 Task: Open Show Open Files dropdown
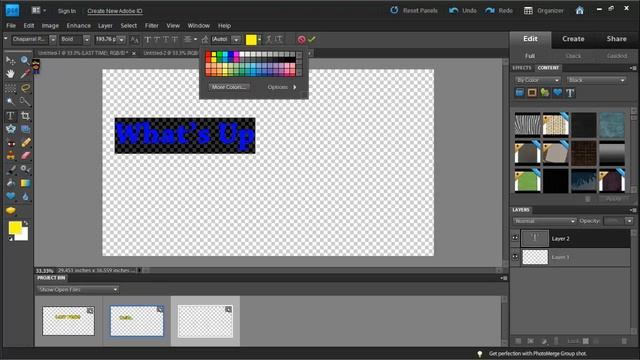(78, 289)
